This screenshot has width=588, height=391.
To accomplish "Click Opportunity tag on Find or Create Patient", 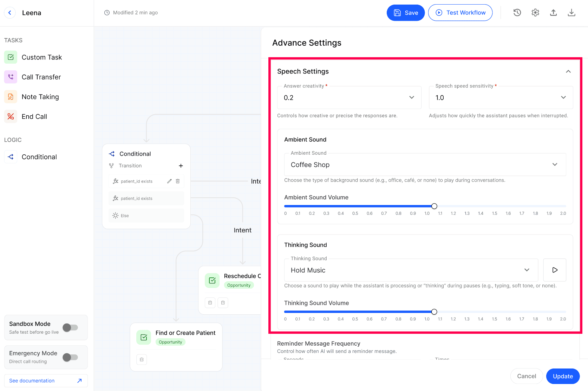I will tap(170, 342).
